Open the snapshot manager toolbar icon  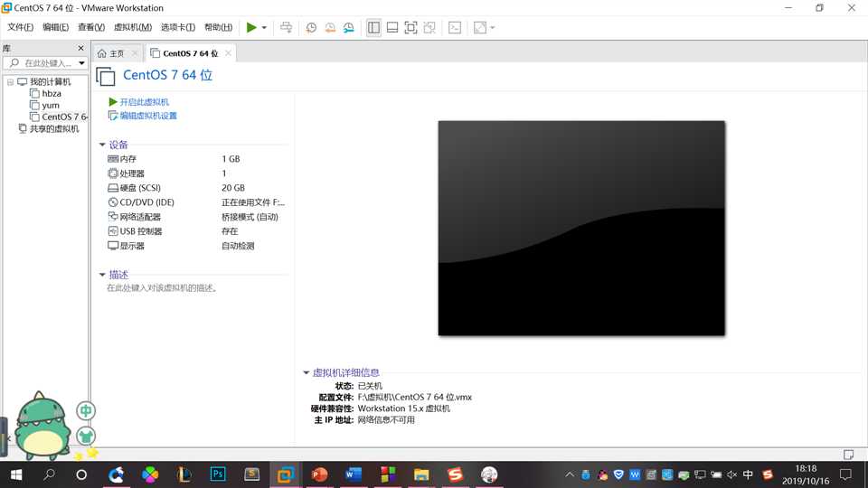(x=349, y=28)
